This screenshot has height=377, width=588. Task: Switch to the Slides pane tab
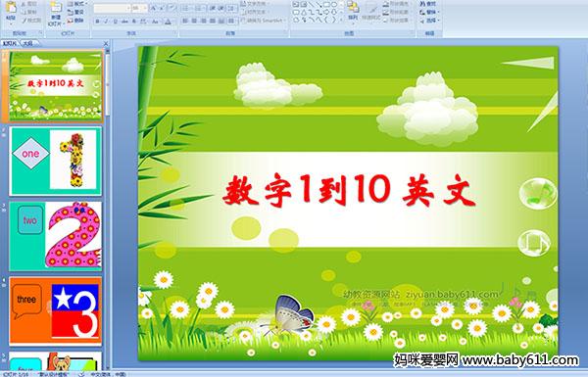pos(10,43)
